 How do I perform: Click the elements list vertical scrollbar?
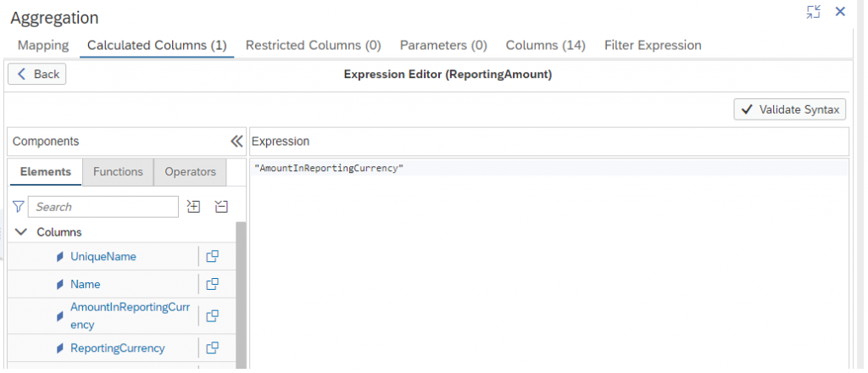(241, 295)
